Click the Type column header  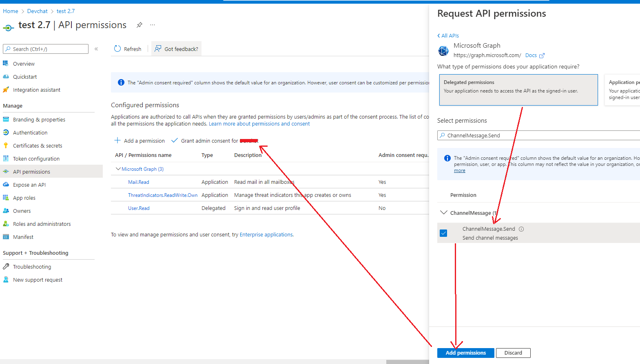207,155
